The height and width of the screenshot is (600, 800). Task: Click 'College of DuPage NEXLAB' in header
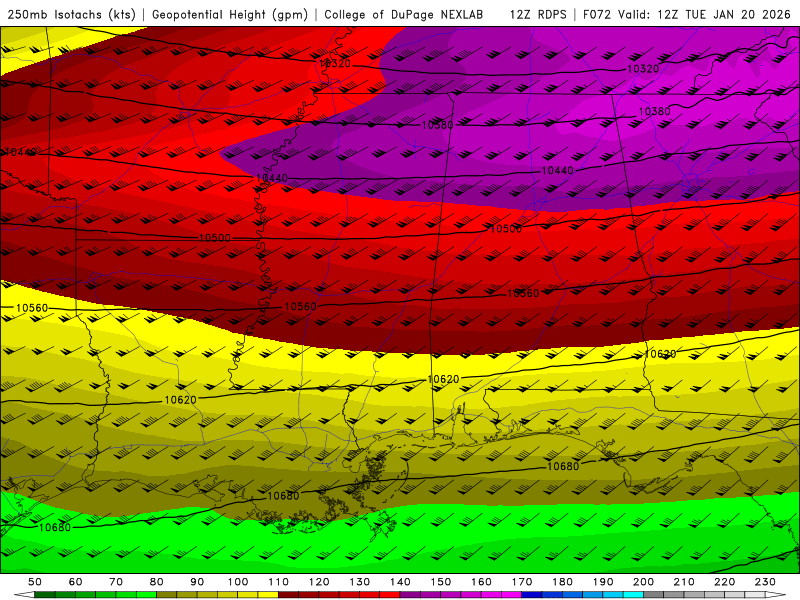404,14
